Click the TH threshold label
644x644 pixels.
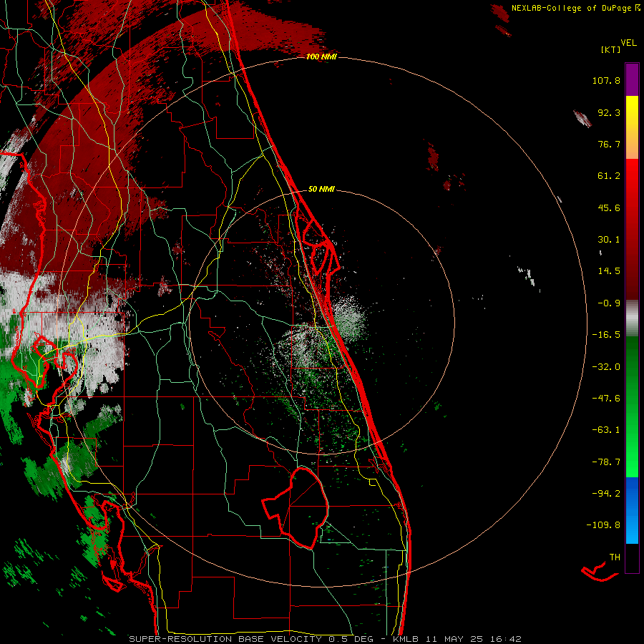click(x=615, y=557)
